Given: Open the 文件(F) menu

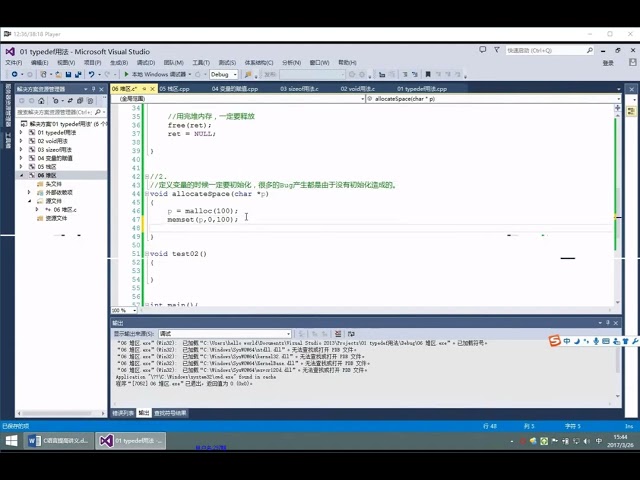Looking at the screenshot, I should pyautogui.click(x=14, y=62).
